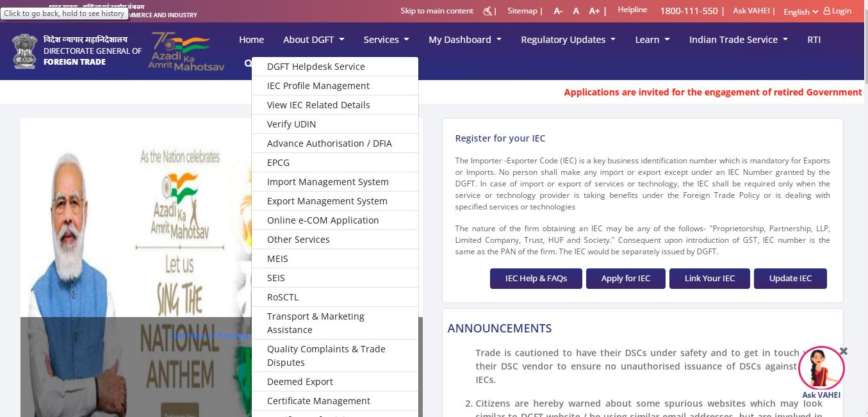Click the IEC Help & FAQs button
This screenshot has width=868, height=417.
tap(536, 279)
